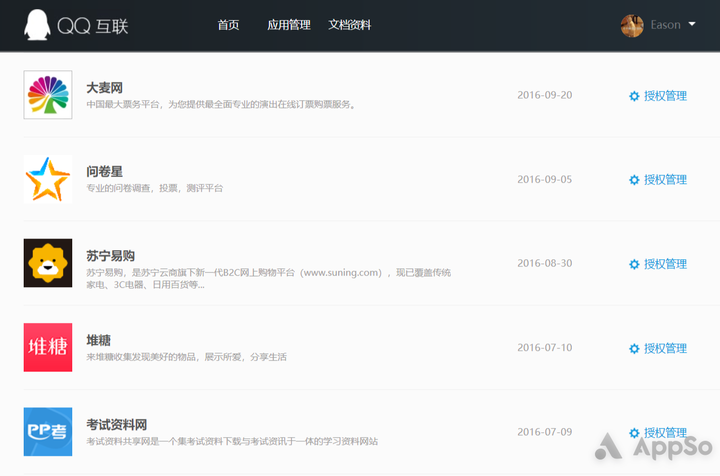Open 授权管理 for 问卷星
The image size is (720, 476).
coord(658,179)
